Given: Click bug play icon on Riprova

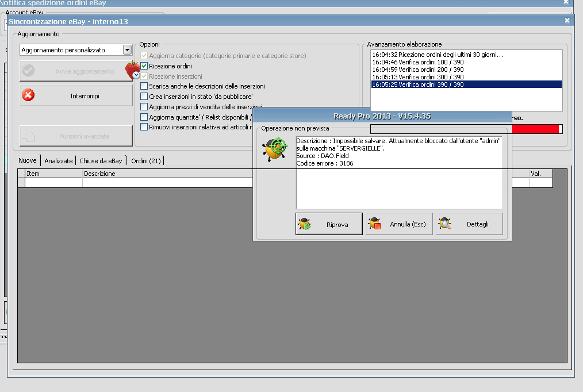Looking at the screenshot, I should (305, 224).
